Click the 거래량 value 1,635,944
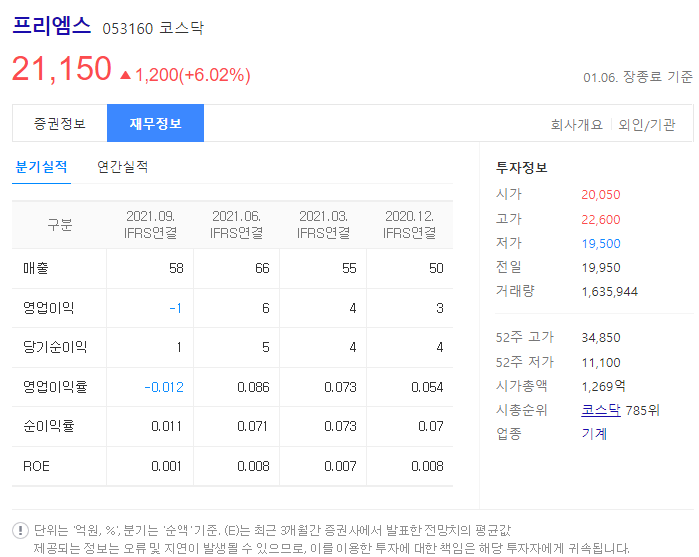Viewport: 699px width, 557px height. 609,292
